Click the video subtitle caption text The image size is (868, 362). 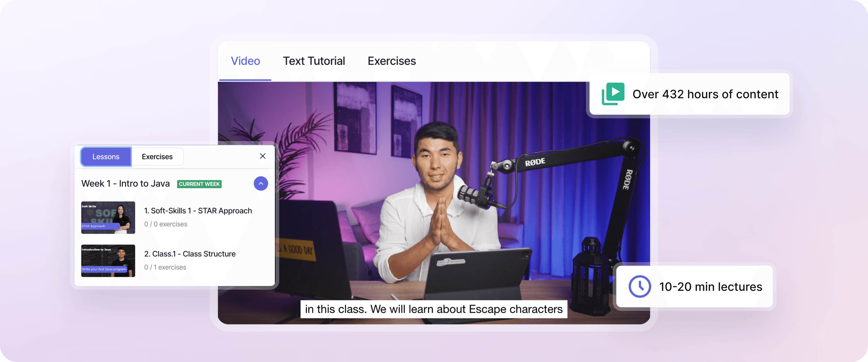434,309
